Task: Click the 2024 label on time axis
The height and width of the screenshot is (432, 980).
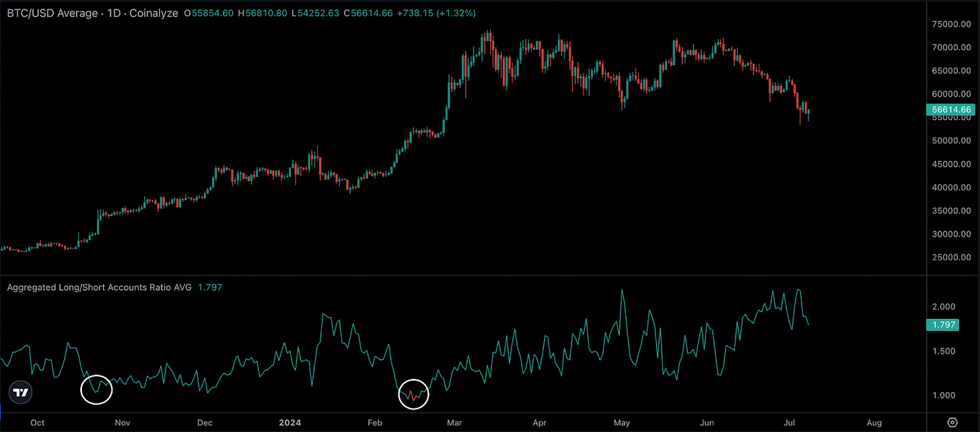Action: (289, 423)
